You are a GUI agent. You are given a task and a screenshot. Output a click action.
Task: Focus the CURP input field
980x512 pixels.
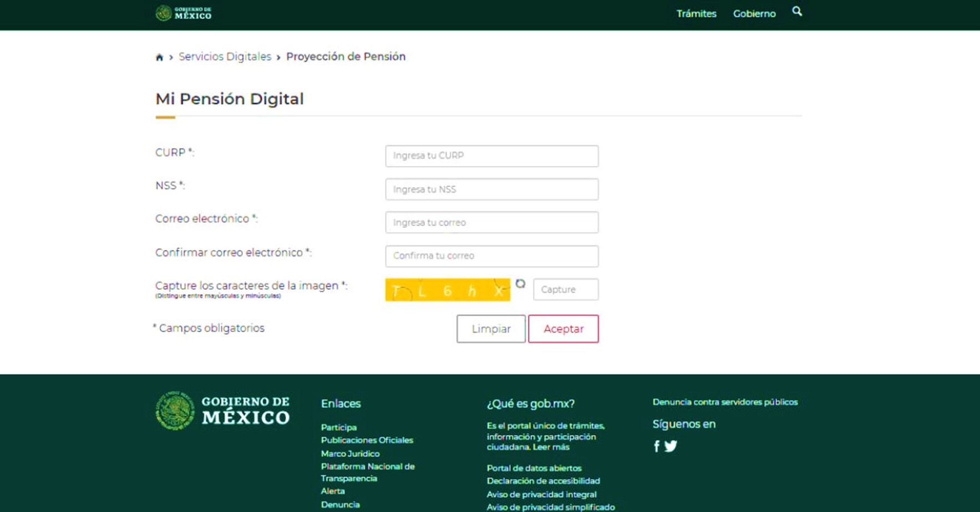point(492,156)
